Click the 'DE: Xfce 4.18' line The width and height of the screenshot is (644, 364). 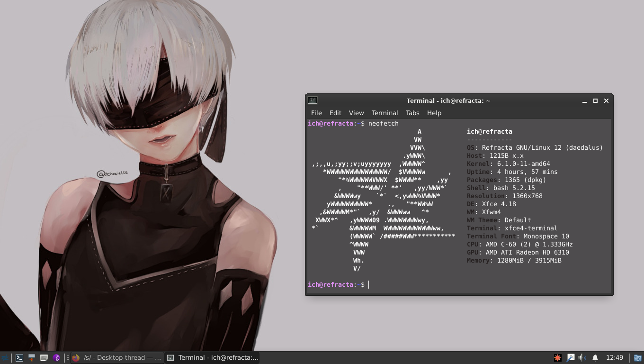[x=491, y=204]
